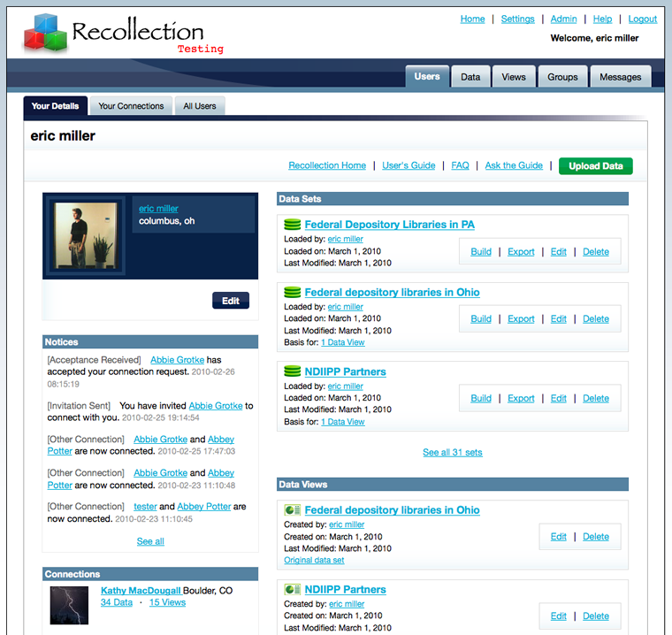The image size is (672, 635).
Task: Edit the NDIIPP Partners data view
Action: click(559, 616)
